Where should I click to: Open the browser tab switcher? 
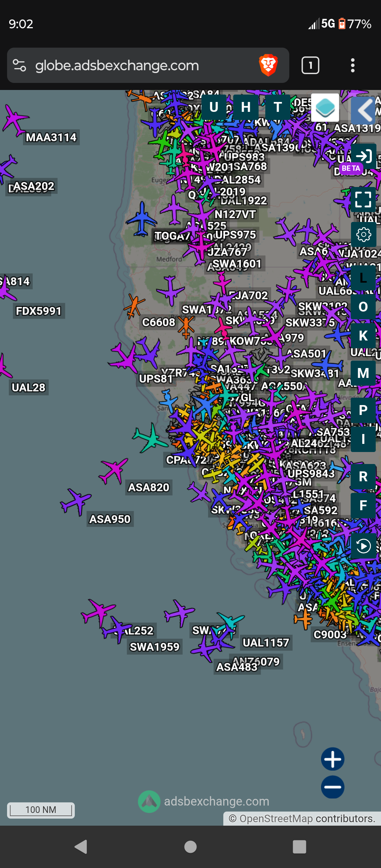click(x=310, y=65)
